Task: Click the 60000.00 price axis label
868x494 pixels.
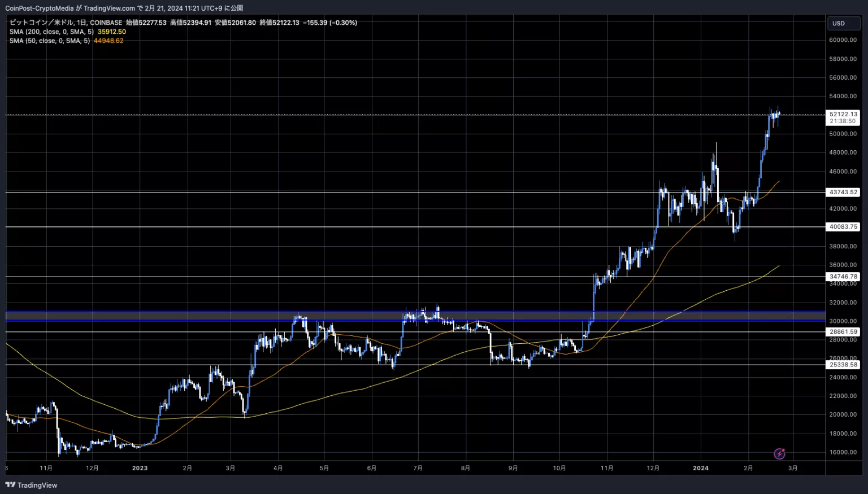Action: click(x=843, y=40)
